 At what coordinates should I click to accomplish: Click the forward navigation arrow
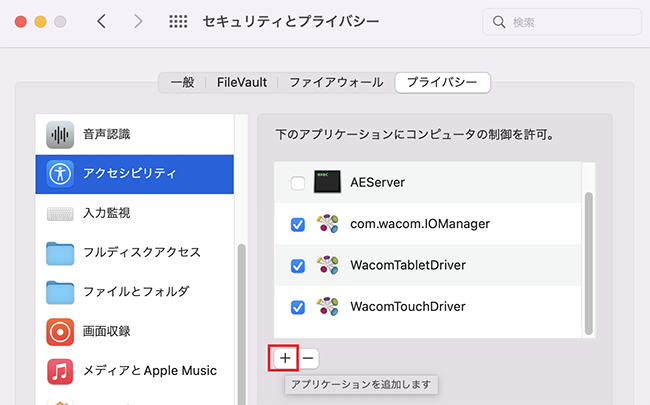[138, 21]
